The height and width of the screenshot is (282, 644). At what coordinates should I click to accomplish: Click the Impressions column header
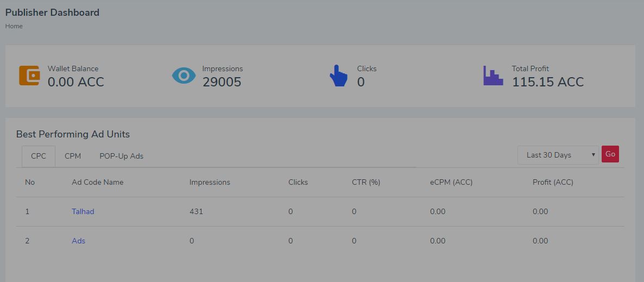(x=210, y=182)
